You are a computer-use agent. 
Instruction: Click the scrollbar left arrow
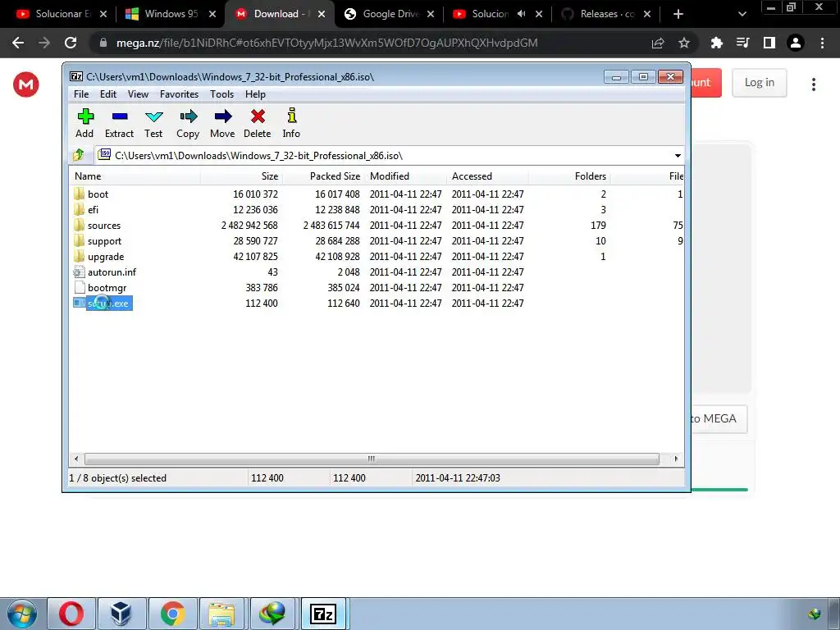click(x=76, y=459)
